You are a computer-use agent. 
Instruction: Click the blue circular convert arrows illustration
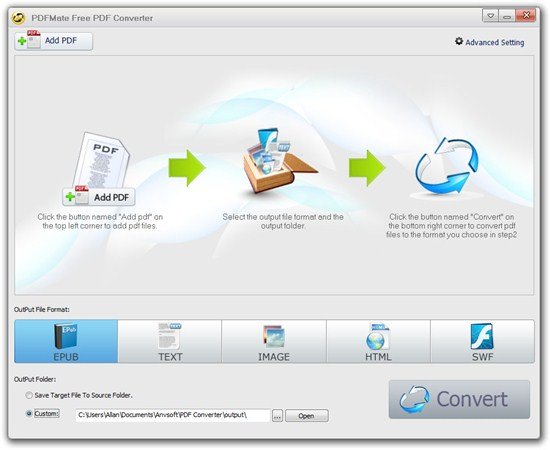(x=447, y=166)
